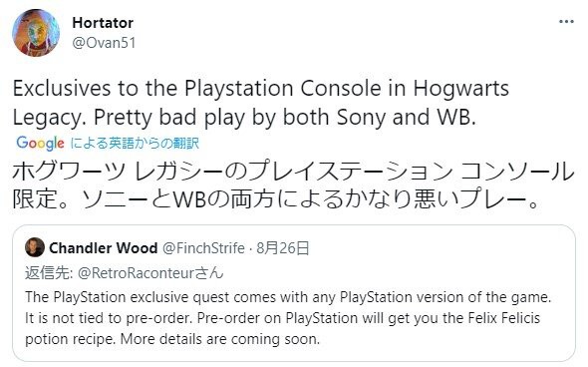Click Hortator's profile avatar

click(36, 33)
